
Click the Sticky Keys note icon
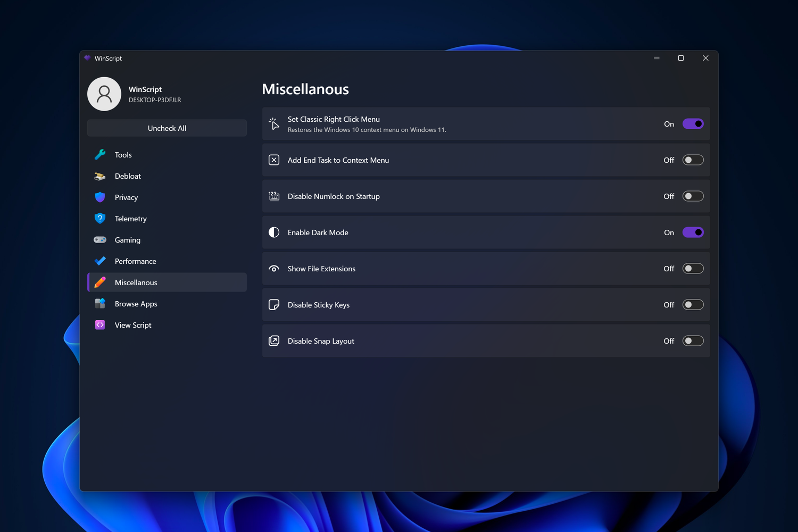coord(274,305)
